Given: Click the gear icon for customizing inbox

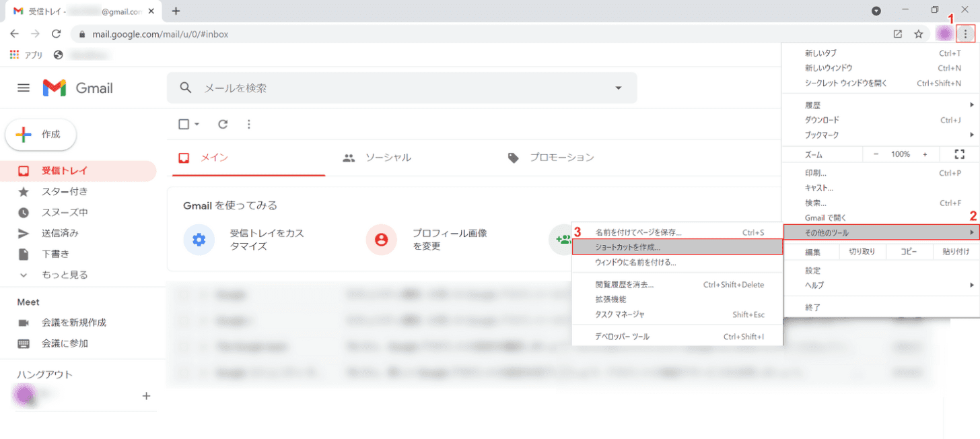Looking at the screenshot, I should pos(199,239).
